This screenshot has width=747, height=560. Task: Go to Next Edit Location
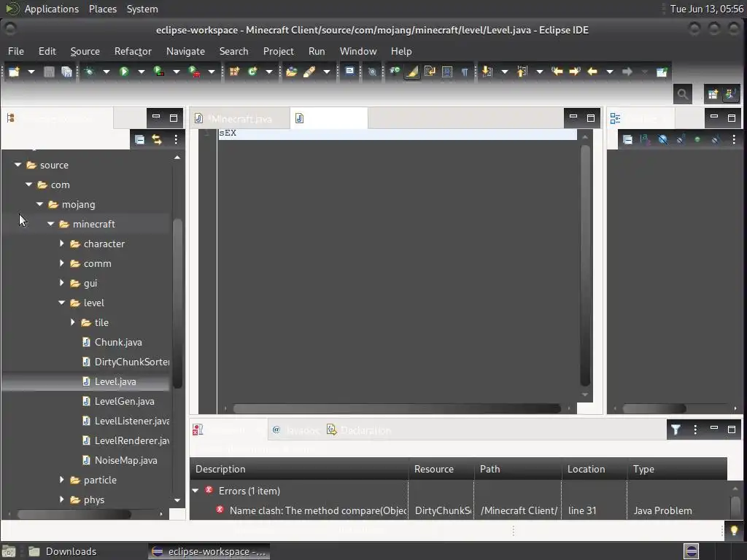(x=575, y=71)
